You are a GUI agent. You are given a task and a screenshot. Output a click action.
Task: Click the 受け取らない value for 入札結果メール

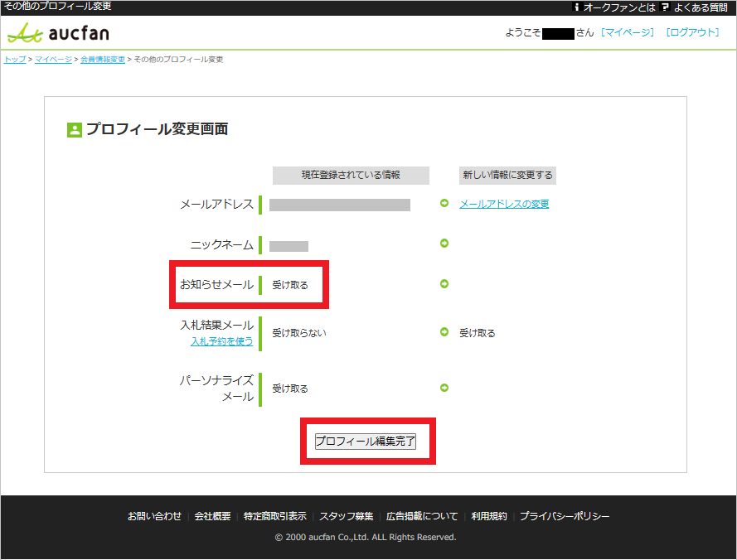point(299,333)
